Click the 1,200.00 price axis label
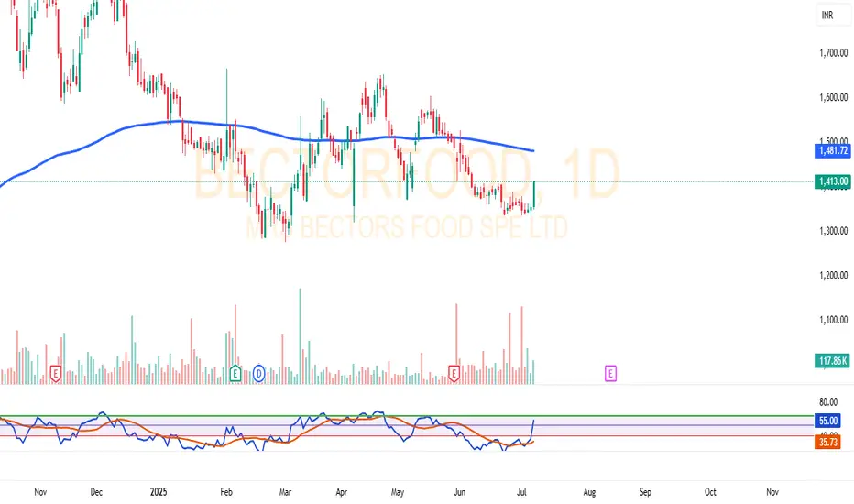The image size is (854, 504). [x=833, y=276]
